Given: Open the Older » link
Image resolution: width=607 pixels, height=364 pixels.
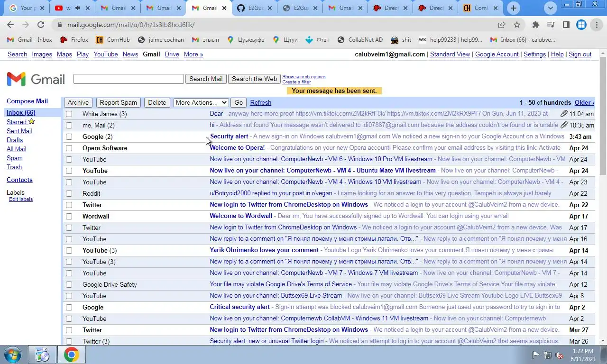Looking at the screenshot, I should coord(584,102).
